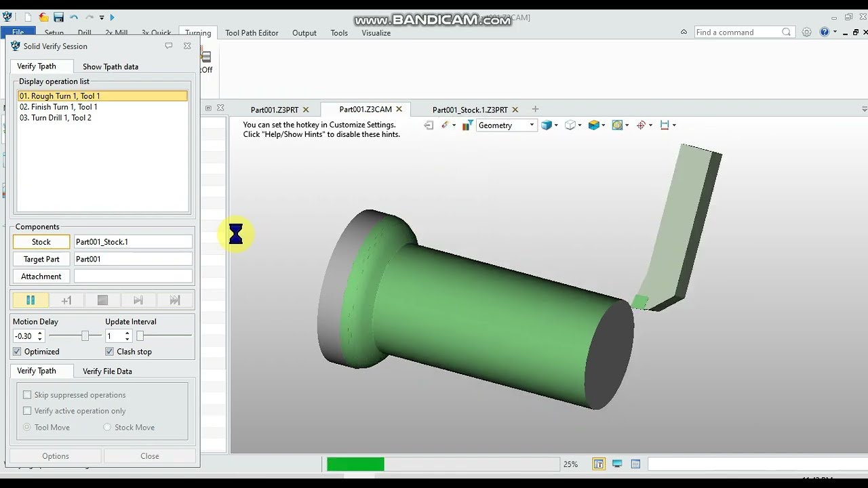
Task: Click the filter color bars icon
Action: tap(467, 125)
